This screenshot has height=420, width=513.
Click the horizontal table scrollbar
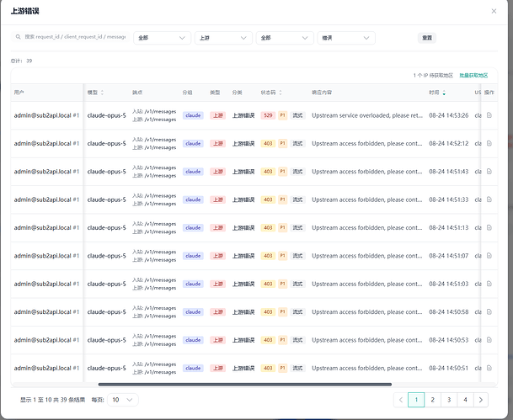[x=245, y=385]
